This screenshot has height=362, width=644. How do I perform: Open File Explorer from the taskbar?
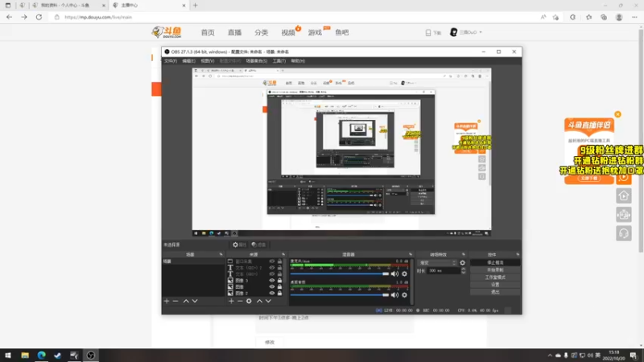[x=25, y=356]
